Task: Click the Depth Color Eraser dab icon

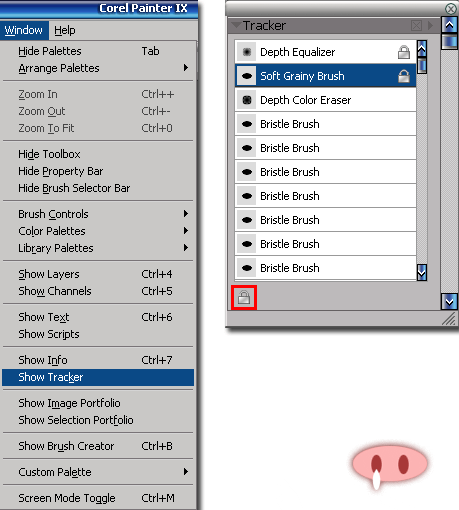Action: (x=246, y=100)
